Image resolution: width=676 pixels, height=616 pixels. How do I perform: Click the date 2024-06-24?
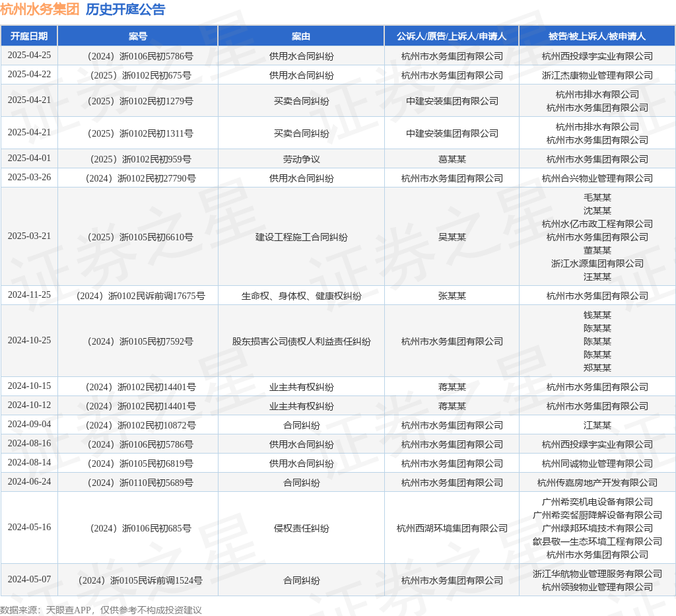coord(29,481)
